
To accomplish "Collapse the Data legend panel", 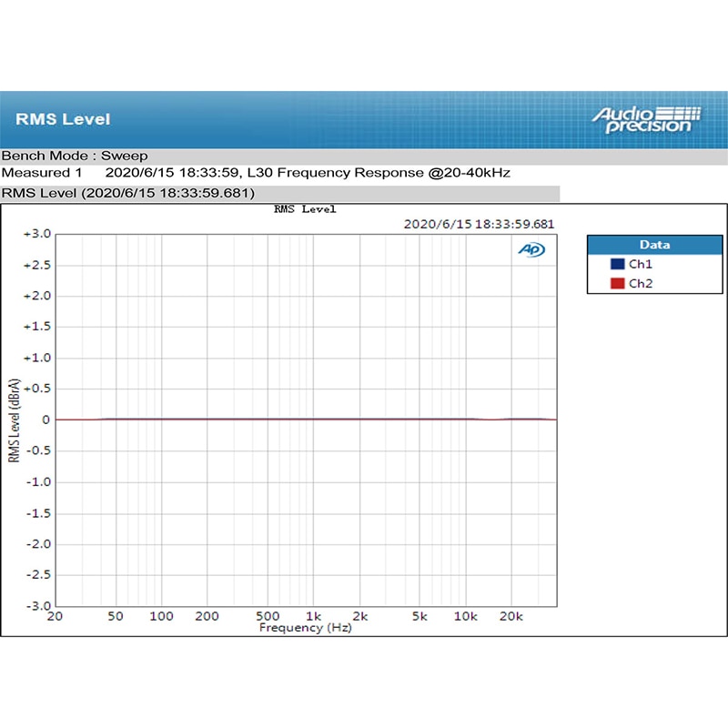I will click(x=654, y=244).
